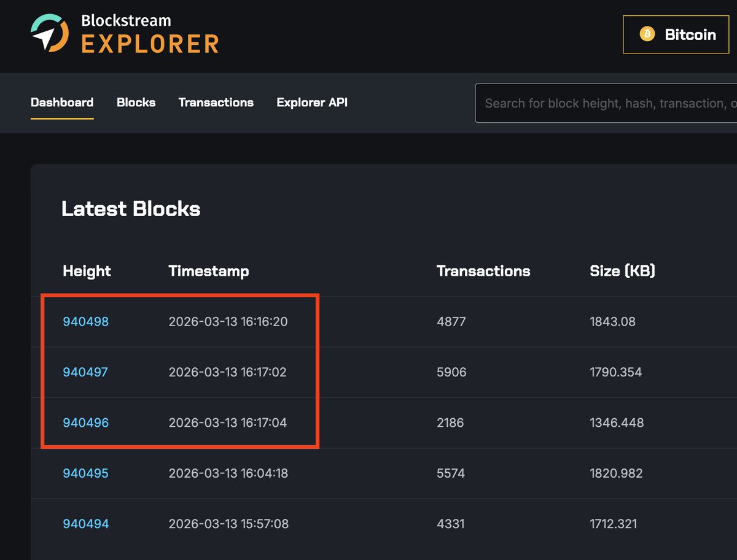Click timestamp 2026-03-13 16:16:20

(228, 321)
